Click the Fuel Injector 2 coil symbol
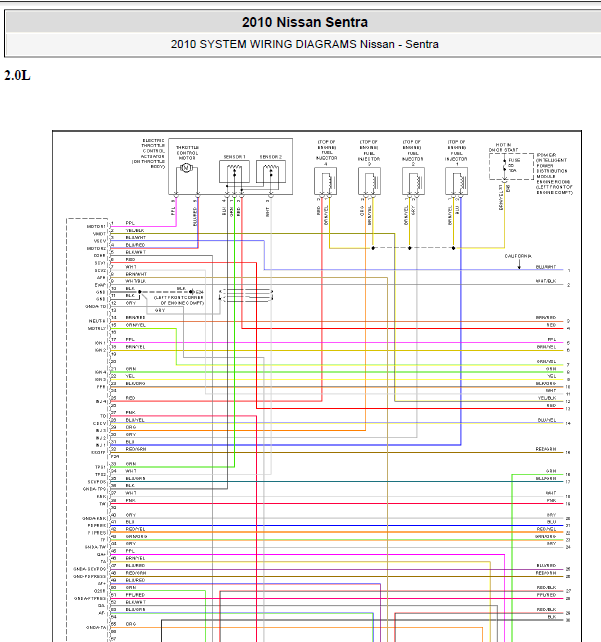This screenshot has width=601, height=642. coord(413,181)
